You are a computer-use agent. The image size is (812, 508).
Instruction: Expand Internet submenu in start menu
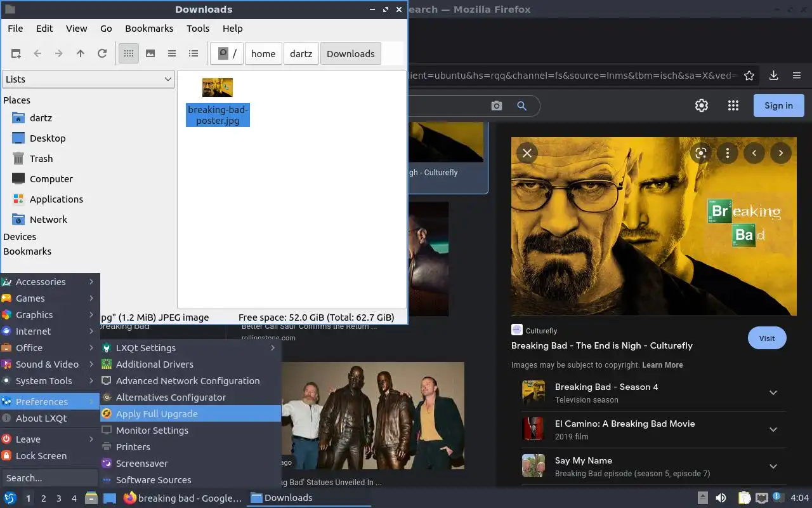click(x=50, y=331)
